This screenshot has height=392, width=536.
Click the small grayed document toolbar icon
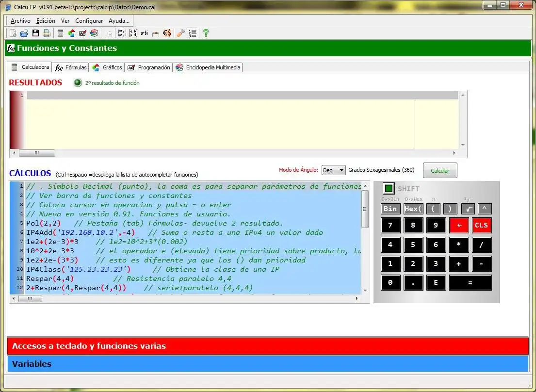coord(110,33)
